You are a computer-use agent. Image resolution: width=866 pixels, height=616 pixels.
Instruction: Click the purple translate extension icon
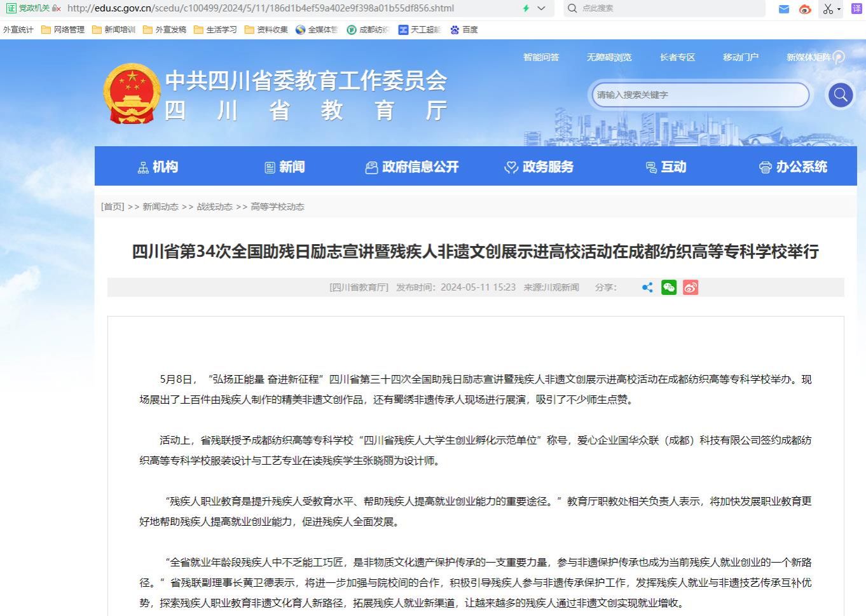click(856, 8)
